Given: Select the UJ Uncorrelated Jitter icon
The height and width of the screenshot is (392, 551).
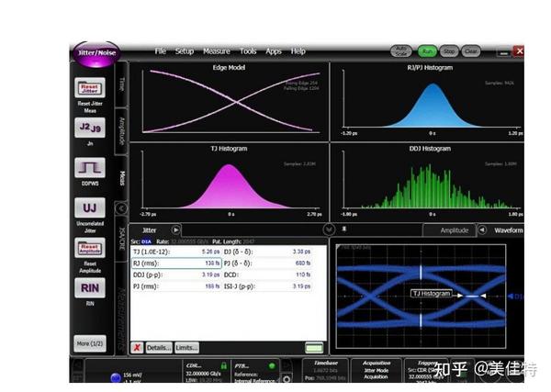Looking at the screenshot, I should click(90, 208).
